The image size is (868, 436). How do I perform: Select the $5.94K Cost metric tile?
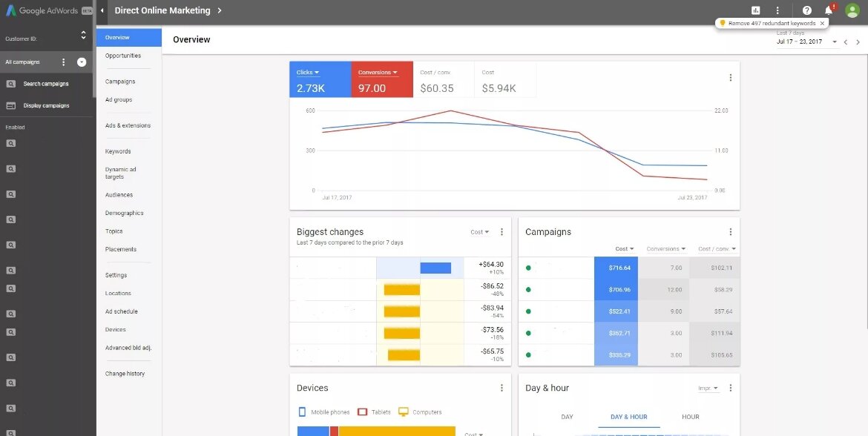coord(505,79)
